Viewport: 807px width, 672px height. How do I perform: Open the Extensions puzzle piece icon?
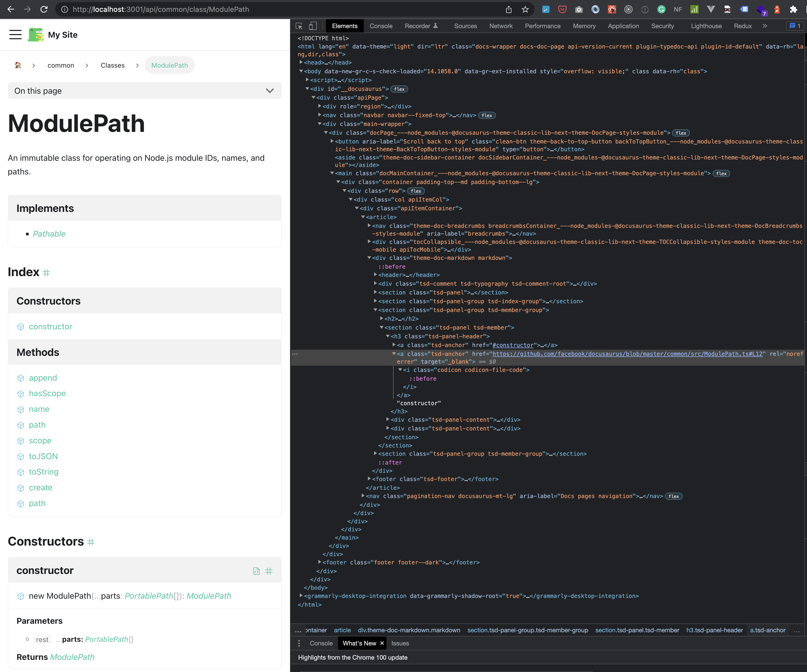pyautogui.click(x=793, y=9)
